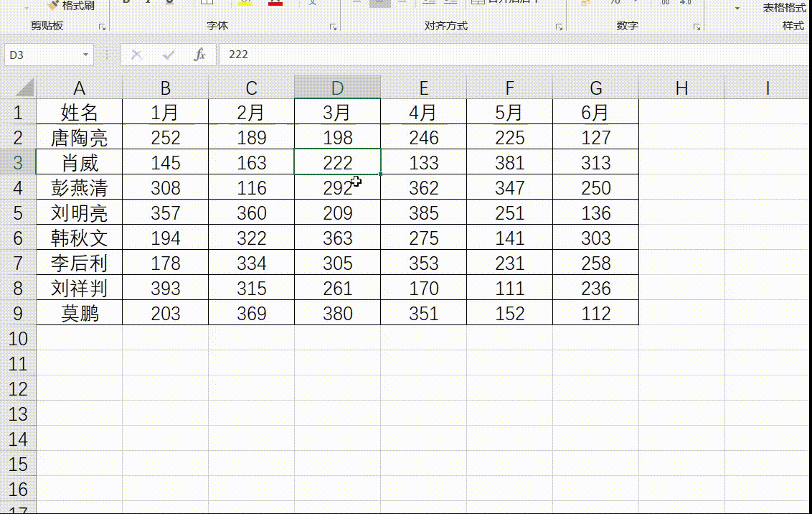Select the name cell 莫鹏
Viewport: 812px width, 514px height.
tap(79, 313)
